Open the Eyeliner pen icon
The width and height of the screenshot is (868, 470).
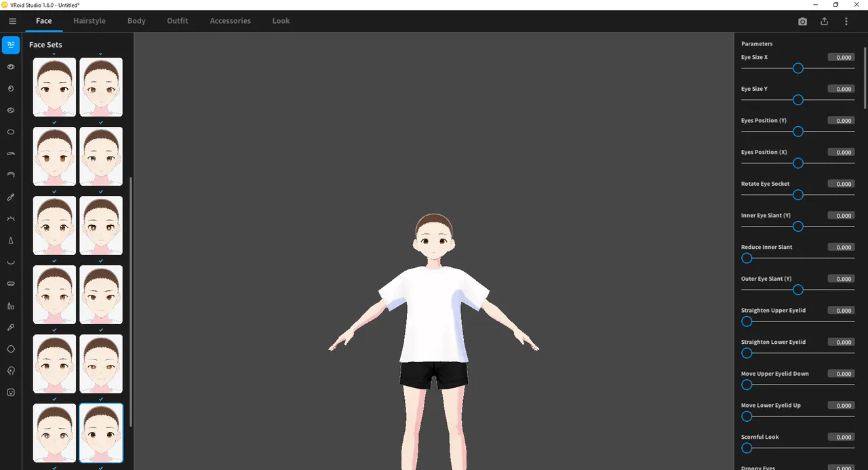[x=11, y=197]
